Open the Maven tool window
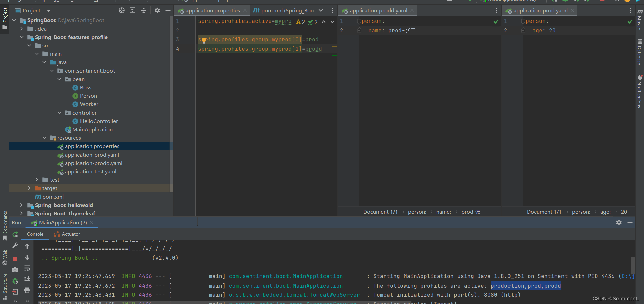The height and width of the screenshot is (304, 644). (640, 19)
